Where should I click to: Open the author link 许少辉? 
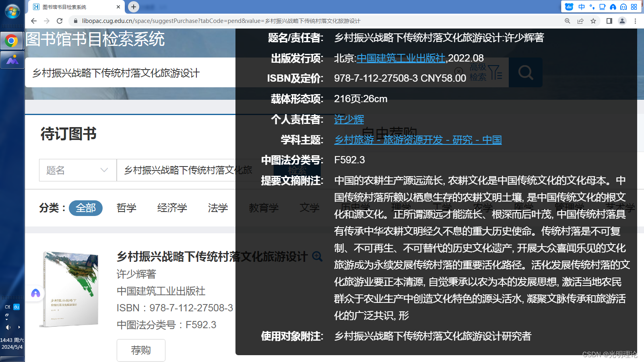click(349, 119)
